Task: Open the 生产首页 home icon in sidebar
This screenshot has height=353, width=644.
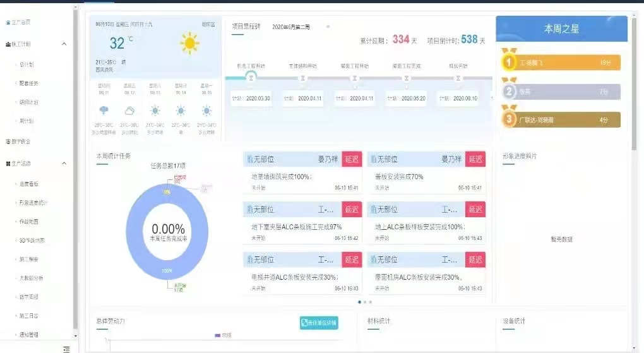Action: point(8,23)
